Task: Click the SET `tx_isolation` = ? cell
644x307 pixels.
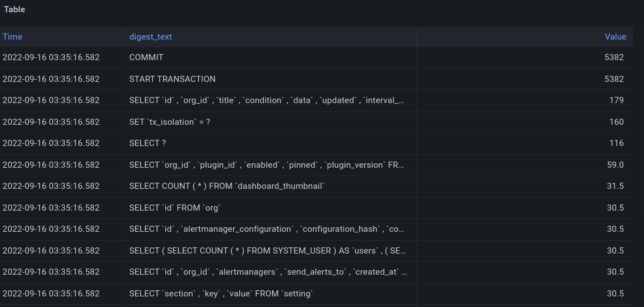Action: tap(271, 122)
